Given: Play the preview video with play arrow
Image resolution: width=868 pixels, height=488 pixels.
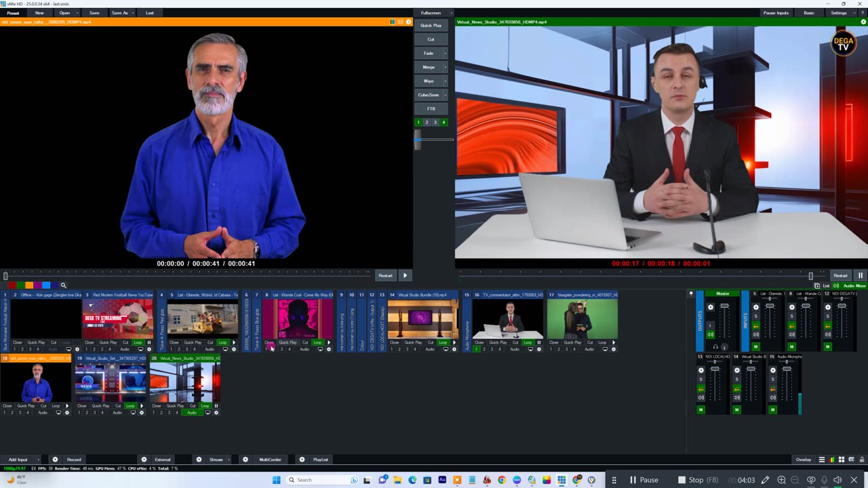Looking at the screenshot, I should (405, 275).
